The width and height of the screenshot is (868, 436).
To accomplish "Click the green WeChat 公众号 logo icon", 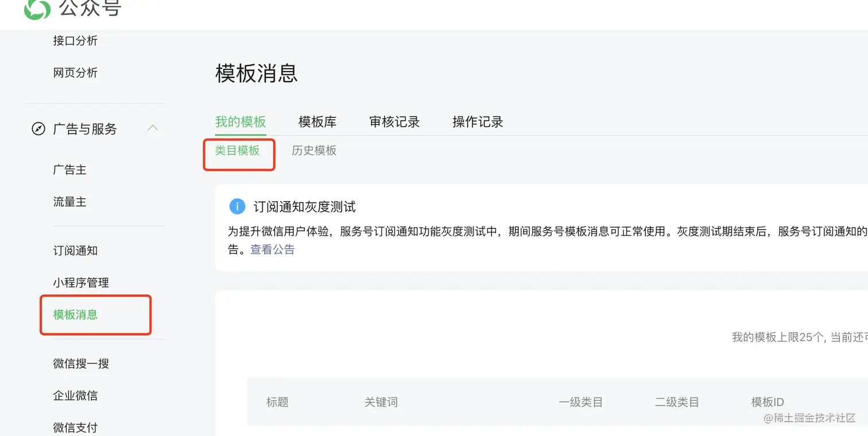I will tap(37, 9).
